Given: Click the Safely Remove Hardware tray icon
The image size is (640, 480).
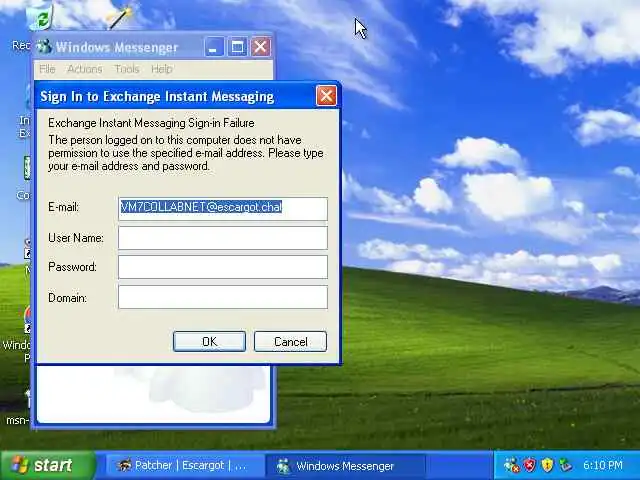Looking at the screenshot, I should click(566, 465).
